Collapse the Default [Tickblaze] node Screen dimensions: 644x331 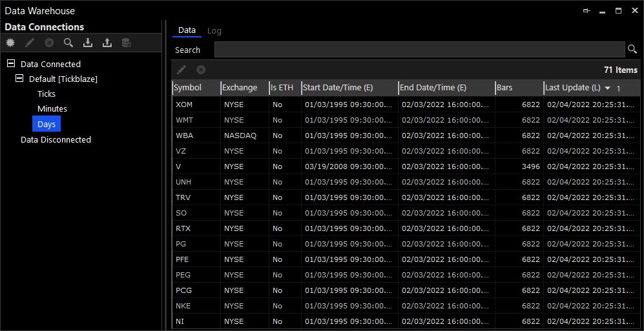click(19, 79)
